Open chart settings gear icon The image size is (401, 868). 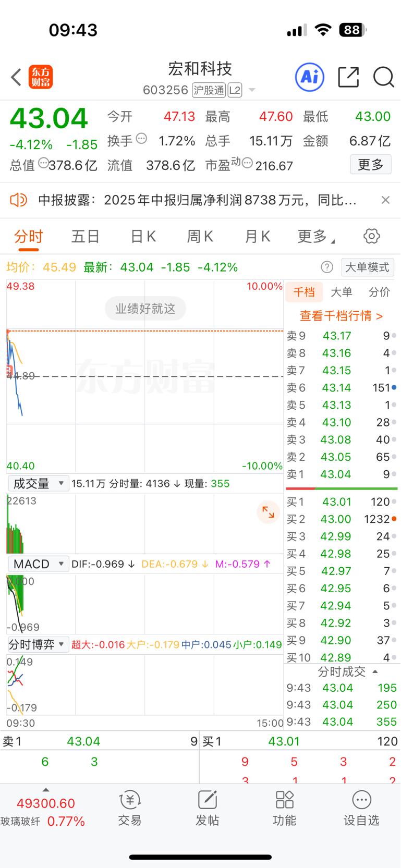tap(371, 236)
